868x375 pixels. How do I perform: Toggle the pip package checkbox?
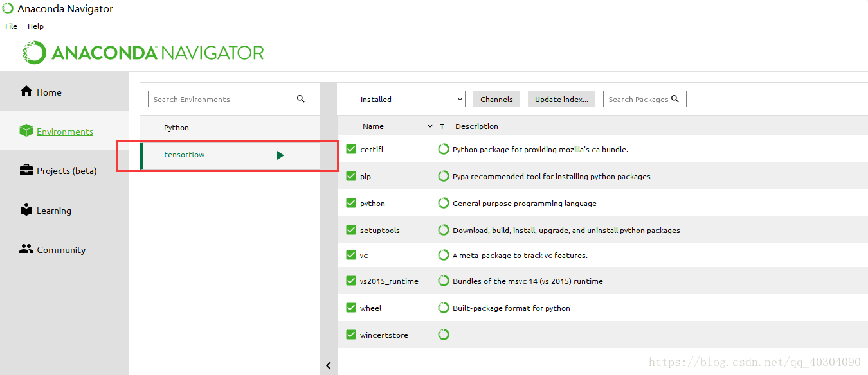coord(351,176)
